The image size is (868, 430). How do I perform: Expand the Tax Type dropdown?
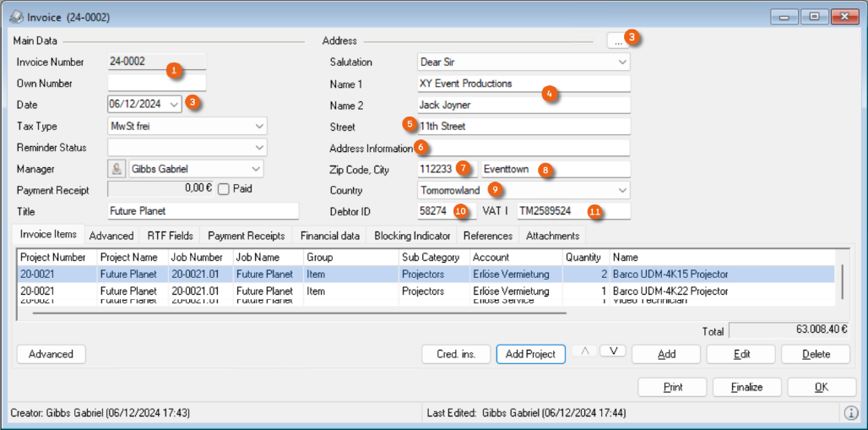258,126
